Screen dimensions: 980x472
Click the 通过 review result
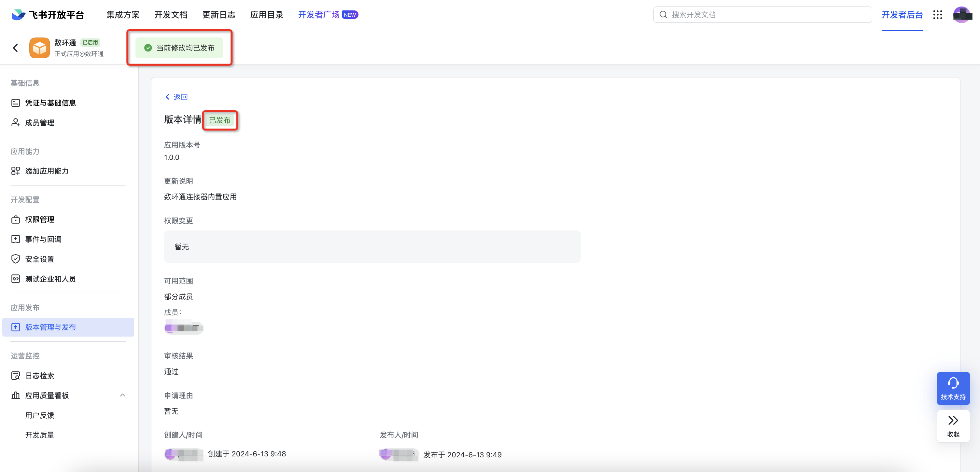pos(171,372)
